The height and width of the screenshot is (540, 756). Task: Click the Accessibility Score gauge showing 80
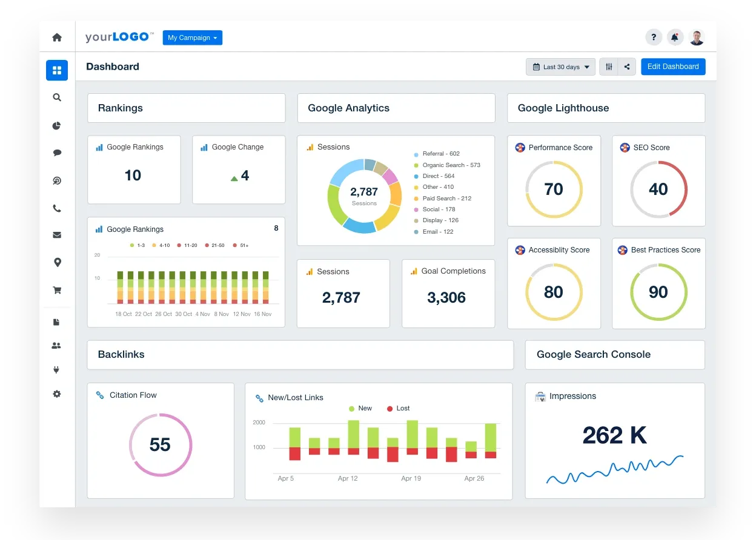pos(554,292)
